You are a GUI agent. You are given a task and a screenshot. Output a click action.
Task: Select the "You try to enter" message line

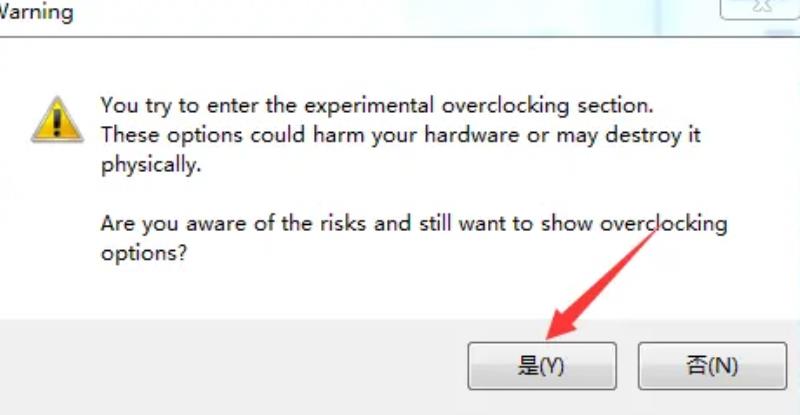(377, 106)
